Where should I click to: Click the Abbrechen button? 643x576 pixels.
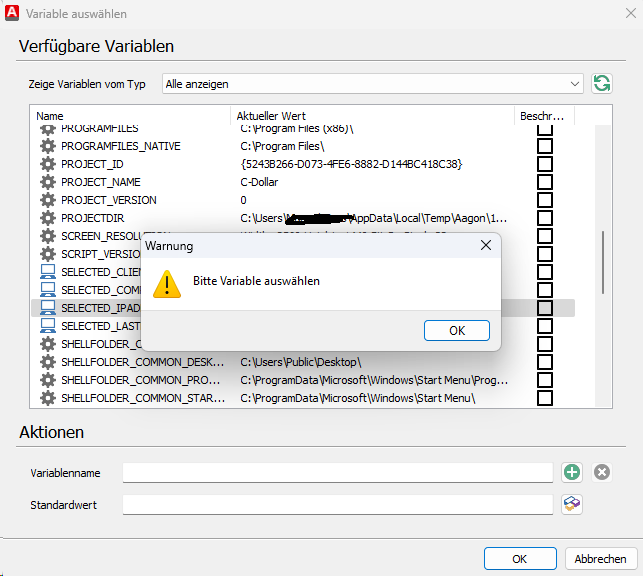pyautogui.click(x=601, y=559)
